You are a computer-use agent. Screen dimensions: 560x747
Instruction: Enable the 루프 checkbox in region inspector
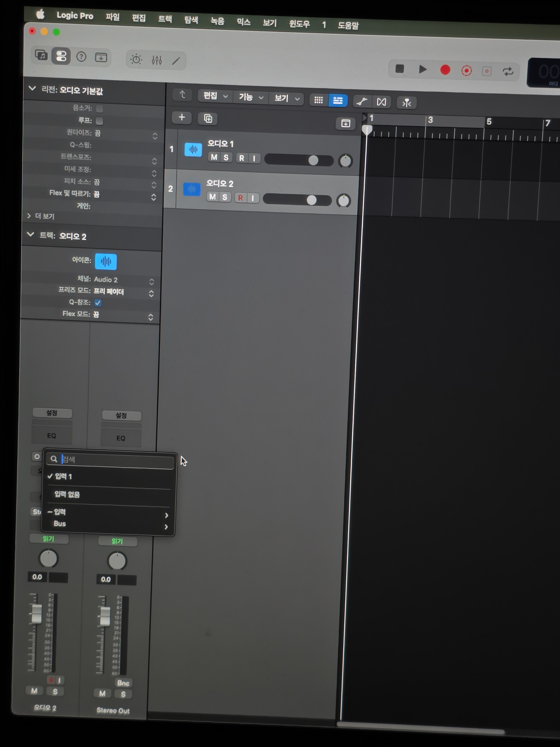pos(99,121)
